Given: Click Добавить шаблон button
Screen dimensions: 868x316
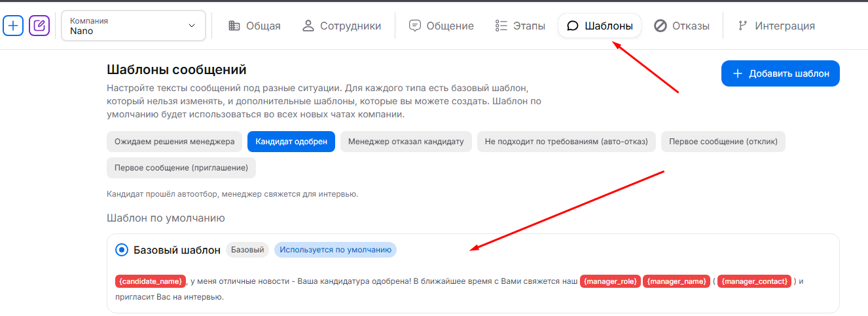Looking at the screenshot, I should click(780, 73).
